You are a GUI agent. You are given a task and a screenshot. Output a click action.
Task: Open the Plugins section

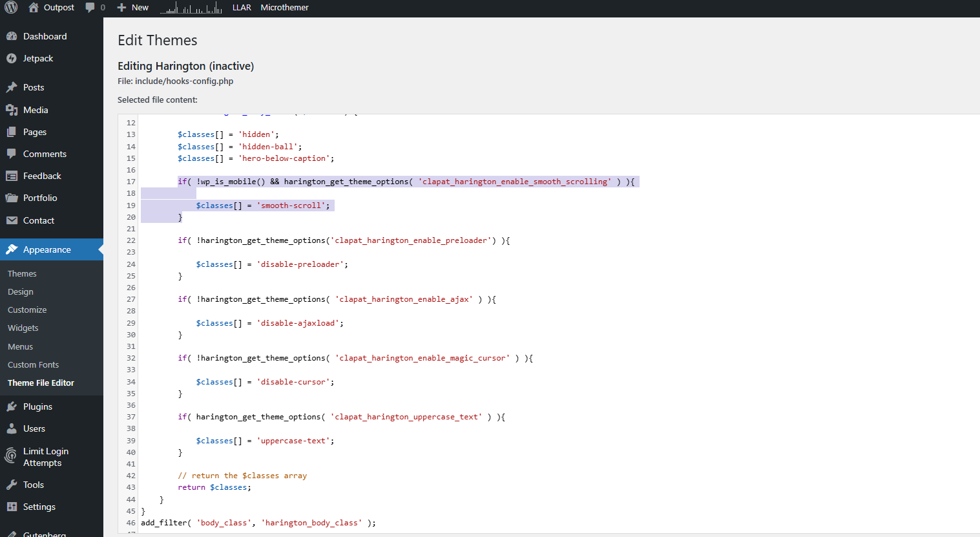[x=37, y=406]
